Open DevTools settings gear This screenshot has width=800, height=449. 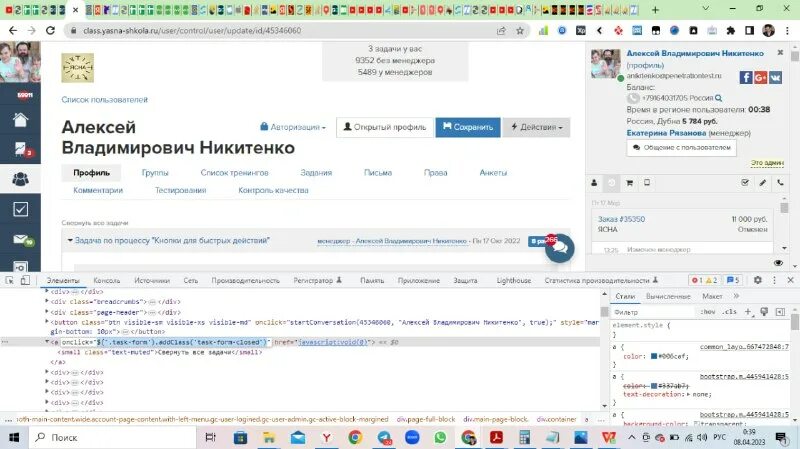[758, 280]
